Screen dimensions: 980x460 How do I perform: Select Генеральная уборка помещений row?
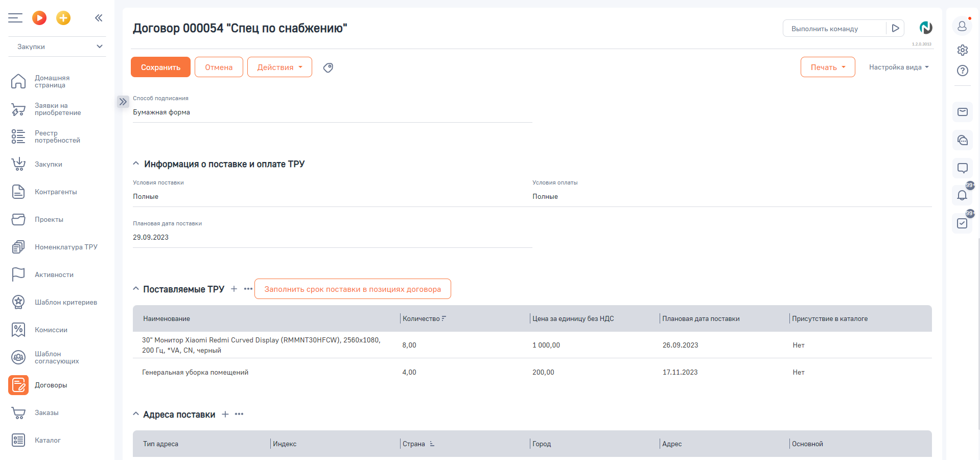coord(532,372)
